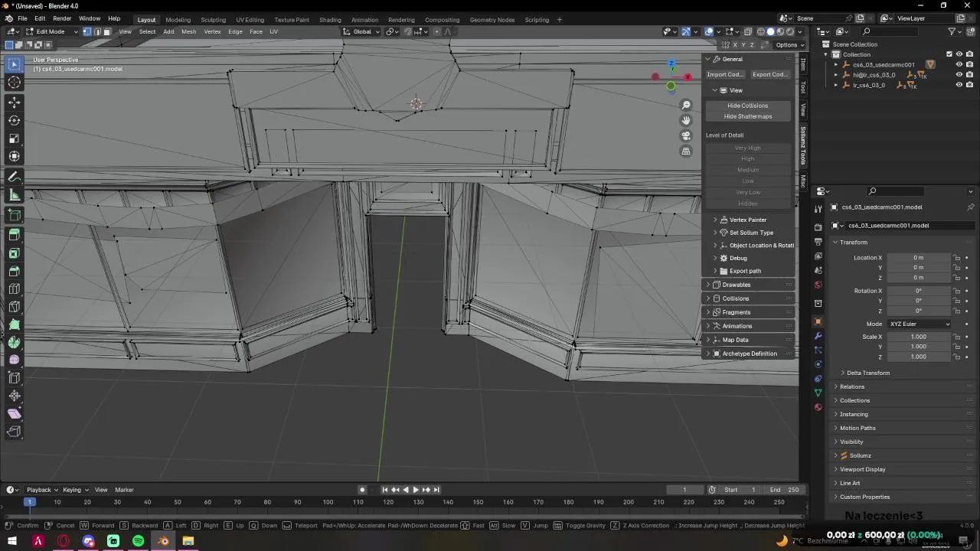Toggle visibility of cs6_03_usedcarmc001 object

(x=959, y=64)
